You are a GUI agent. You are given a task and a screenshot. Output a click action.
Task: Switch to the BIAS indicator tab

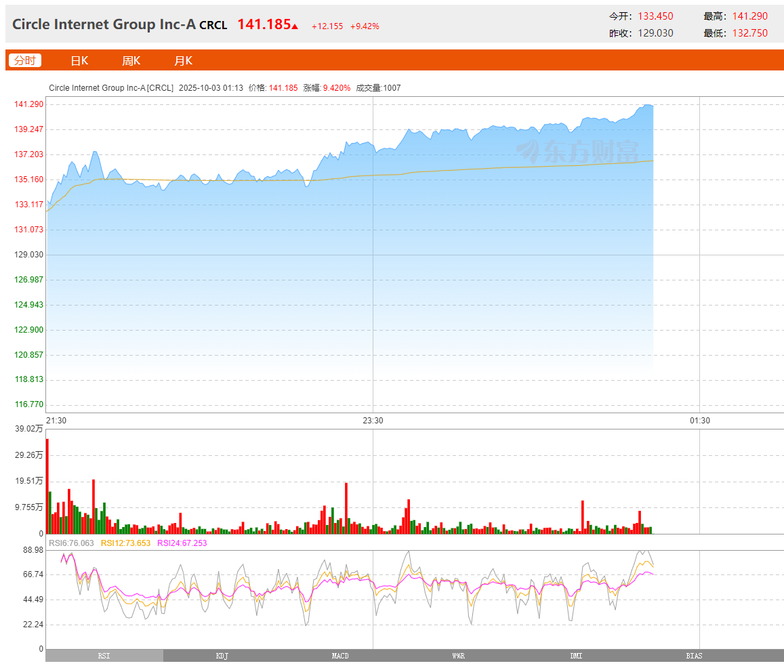[694, 656]
